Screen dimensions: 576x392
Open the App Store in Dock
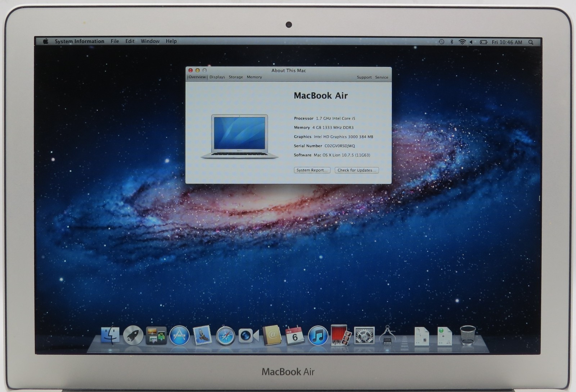pos(179,335)
